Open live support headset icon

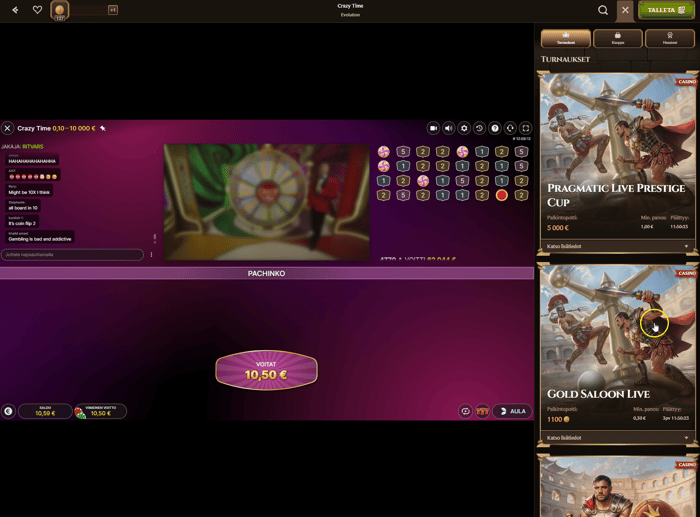pos(510,128)
